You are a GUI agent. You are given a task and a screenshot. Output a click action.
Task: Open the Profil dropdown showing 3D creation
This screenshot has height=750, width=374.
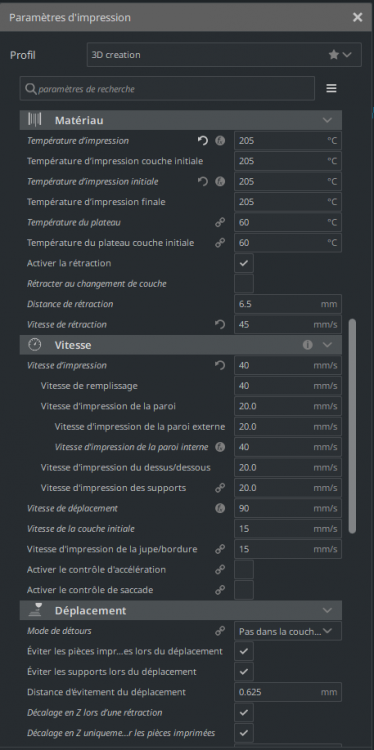click(x=224, y=55)
